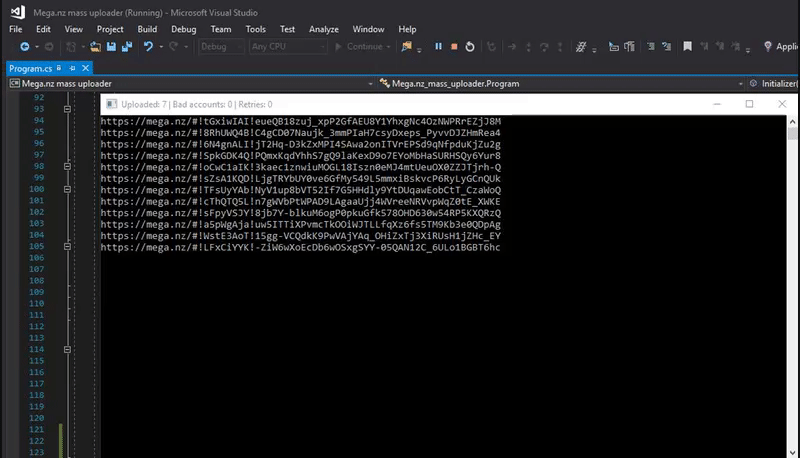Select the Program.cs editor tab

pyautogui.click(x=31, y=68)
